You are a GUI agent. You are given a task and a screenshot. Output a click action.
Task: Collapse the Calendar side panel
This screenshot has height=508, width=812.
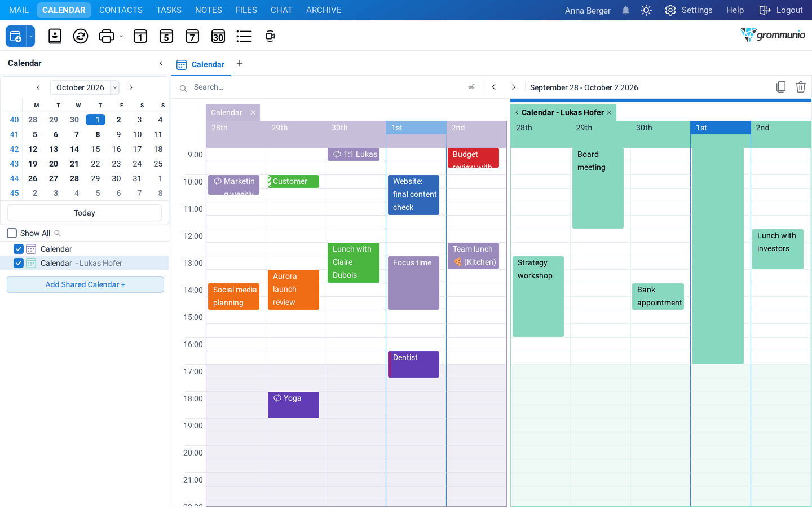[x=161, y=63]
